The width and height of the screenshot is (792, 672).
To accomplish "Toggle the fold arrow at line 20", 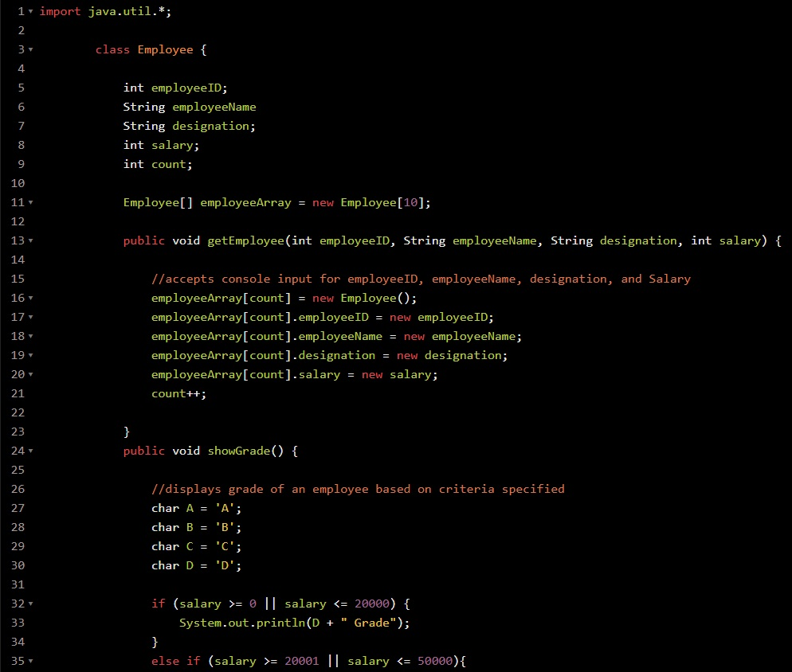I will (31, 375).
